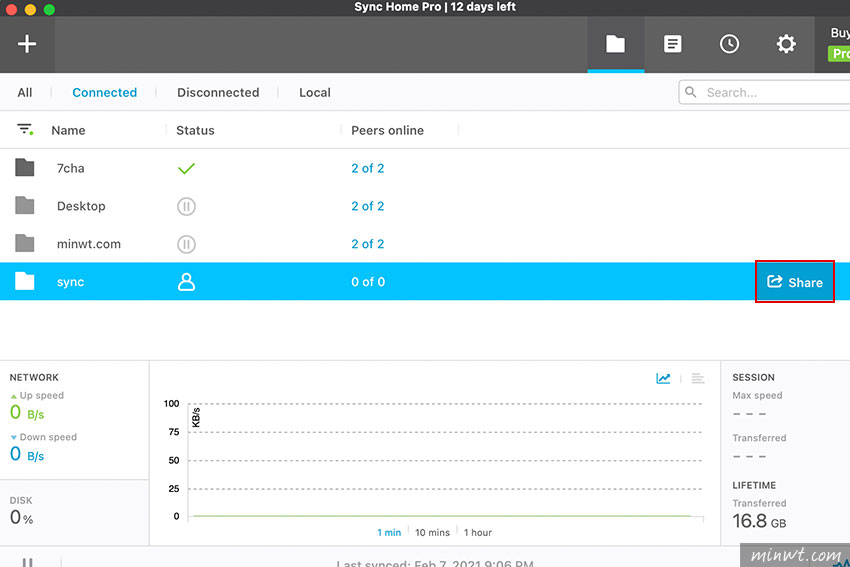The width and height of the screenshot is (850, 567).
Task: Switch to the list view icon beside graph
Action: tap(698, 378)
